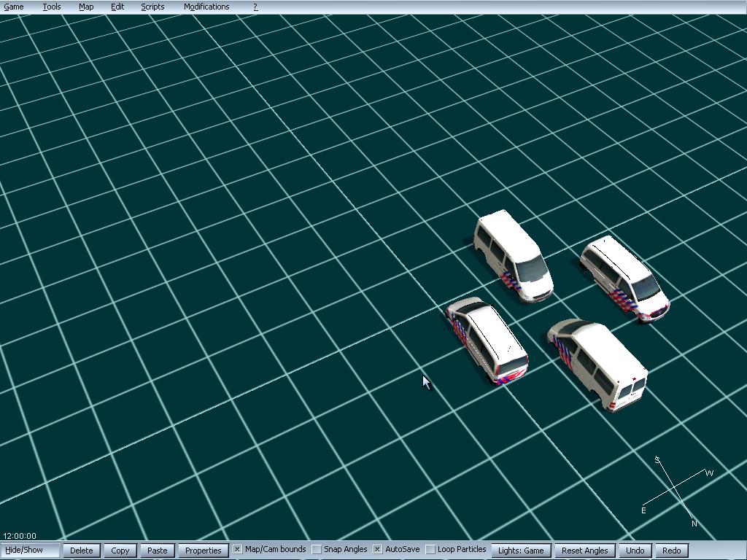Viewport: 747px width, 560px height.
Task: Select the rightmost police van facing the camera
Action: [x=624, y=279]
